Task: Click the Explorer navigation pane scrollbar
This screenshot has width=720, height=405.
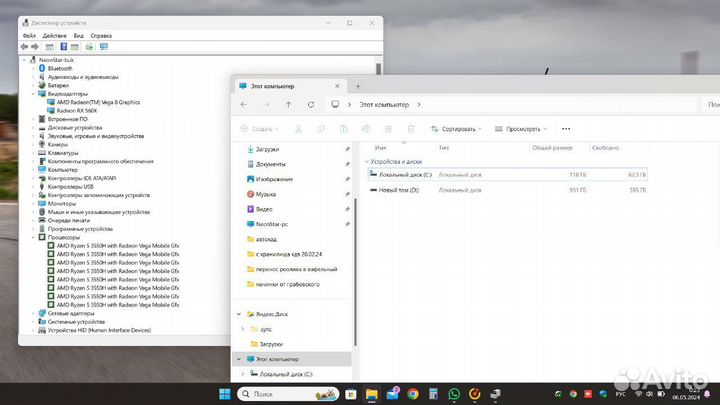Action: (355, 272)
